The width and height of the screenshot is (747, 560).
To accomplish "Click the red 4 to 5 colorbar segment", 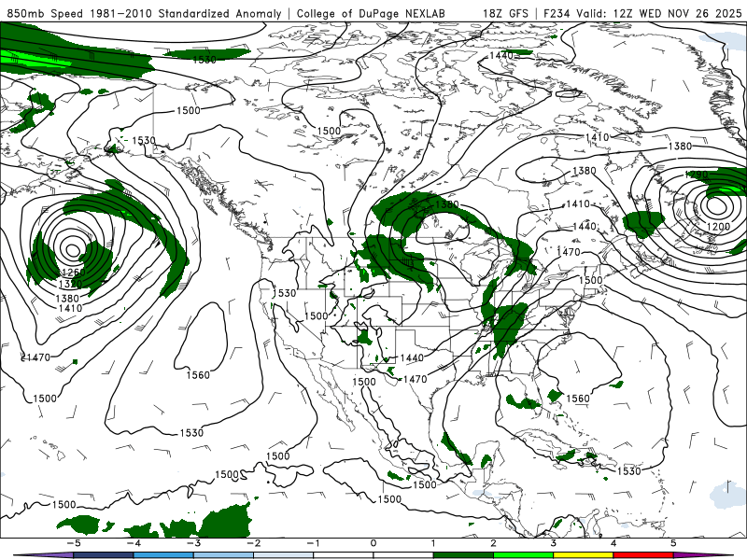I will 643,555.
